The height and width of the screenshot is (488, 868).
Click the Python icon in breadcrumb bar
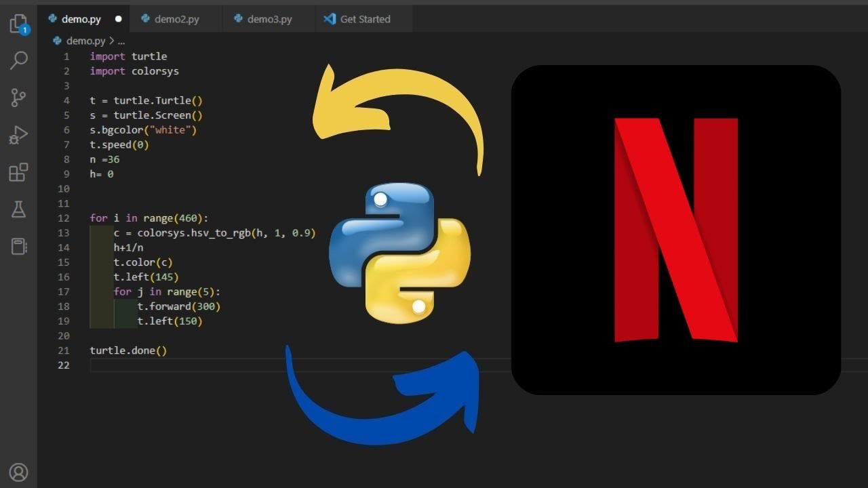[57, 41]
